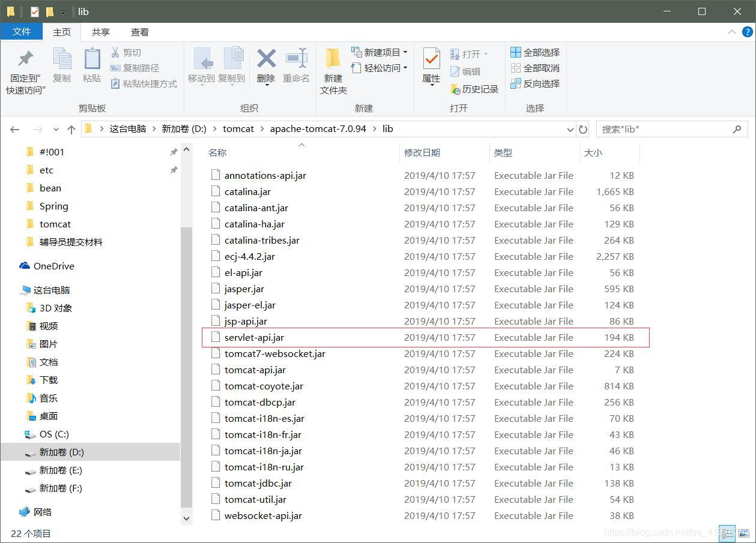Viewport: 756px width, 543px height.
Task: Switch to the Share (共享) tab
Action: point(101,32)
